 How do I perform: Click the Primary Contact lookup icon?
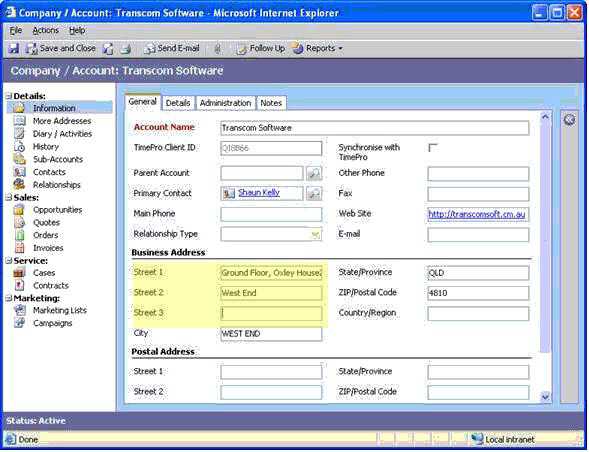point(314,193)
